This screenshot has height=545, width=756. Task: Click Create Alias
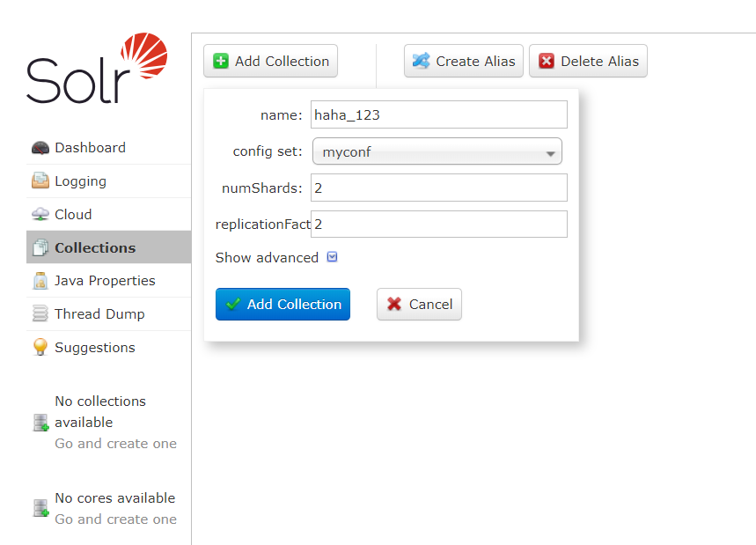(463, 61)
